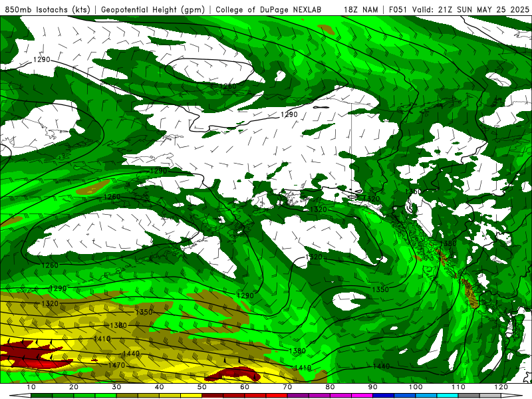Image resolution: width=532 pixels, height=399 pixels.
Task: Click the 1470 height contour label
Action: [x=116, y=365]
